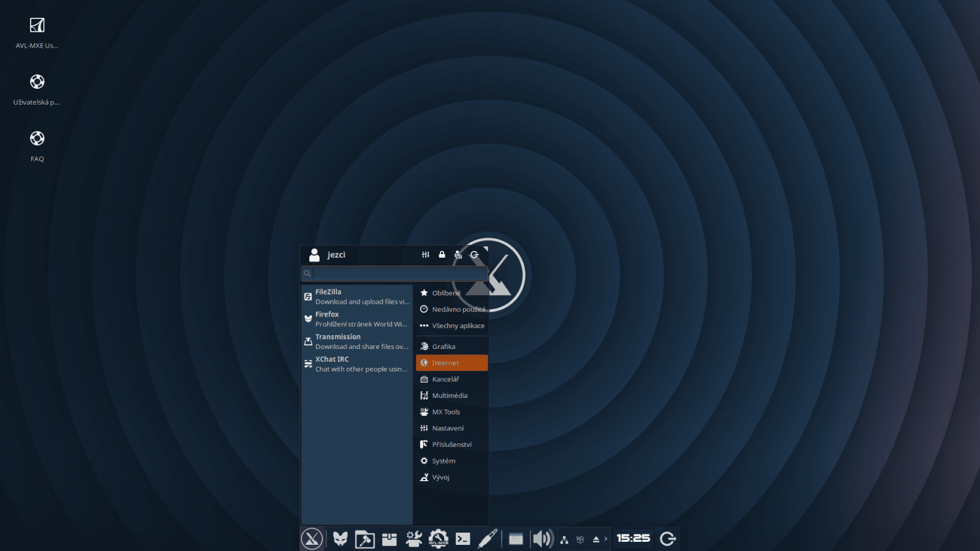
Task: Lock the screen using the padlock icon
Action: click(x=442, y=254)
